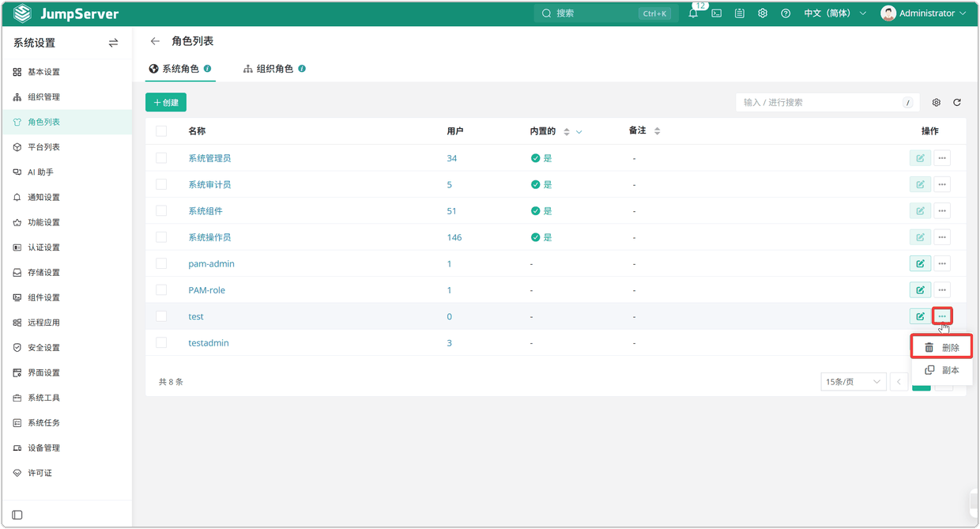Image resolution: width=980 pixels, height=529 pixels.
Task: Show info tooltip for 系统角色 tab
Action: [x=208, y=69]
